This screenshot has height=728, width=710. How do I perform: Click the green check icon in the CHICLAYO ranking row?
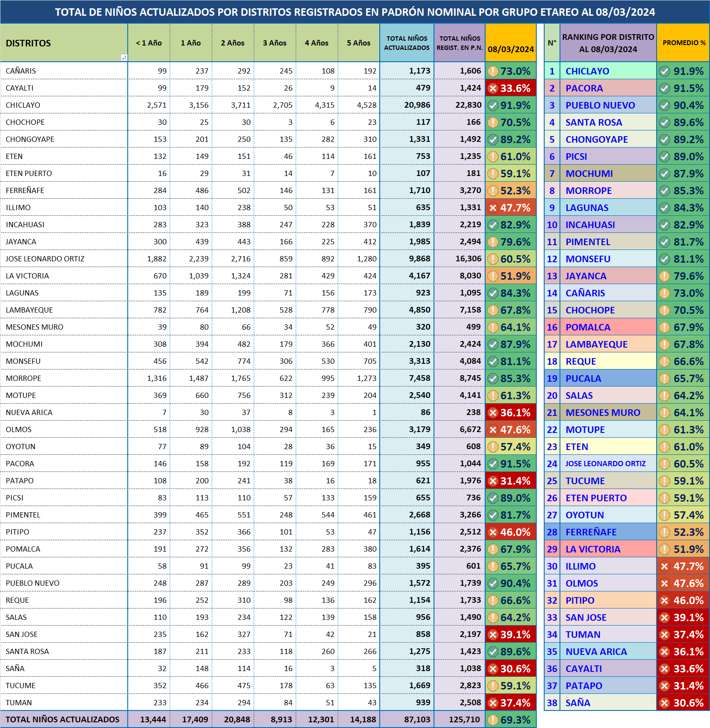point(665,71)
